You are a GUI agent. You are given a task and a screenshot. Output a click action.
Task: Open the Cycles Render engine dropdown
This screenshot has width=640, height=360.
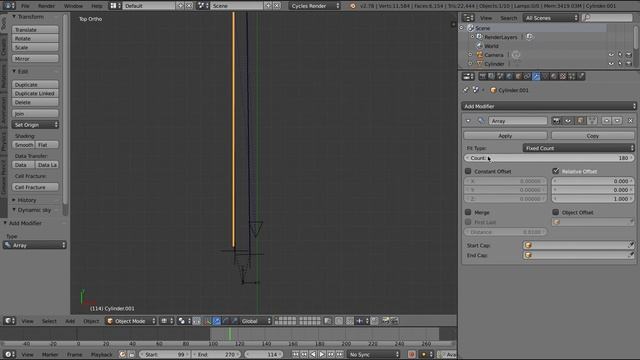click(315, 6)
